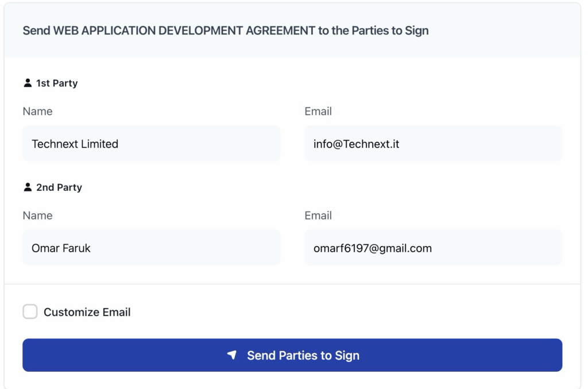The image size is (588, 389).
Task: Click the divider above Customize Email
Action: (292, 284)
